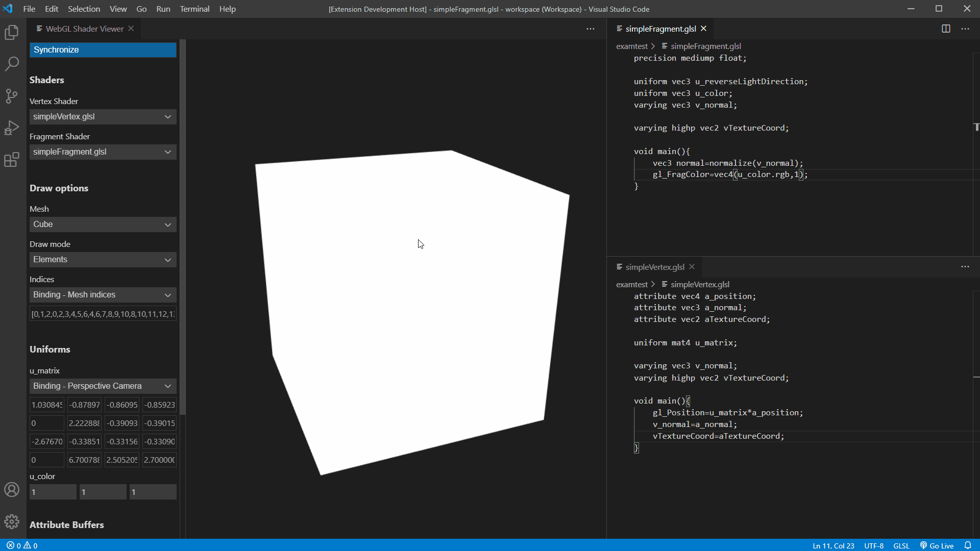This screenshot has width=980, height=551.
Task: Click examtest breadcrumb in simpleFragment editor
Action: pyautogui.click(x=632, y=46)
